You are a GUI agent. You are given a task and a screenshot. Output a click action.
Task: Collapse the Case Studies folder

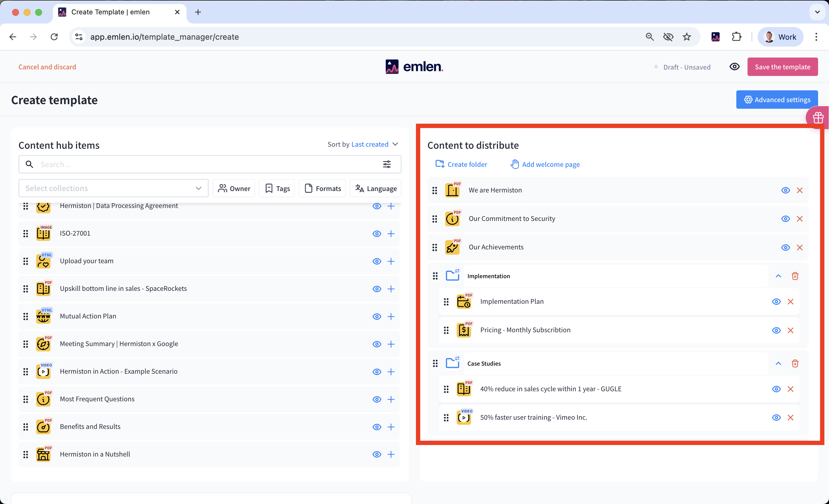click(x=778, y=363)
